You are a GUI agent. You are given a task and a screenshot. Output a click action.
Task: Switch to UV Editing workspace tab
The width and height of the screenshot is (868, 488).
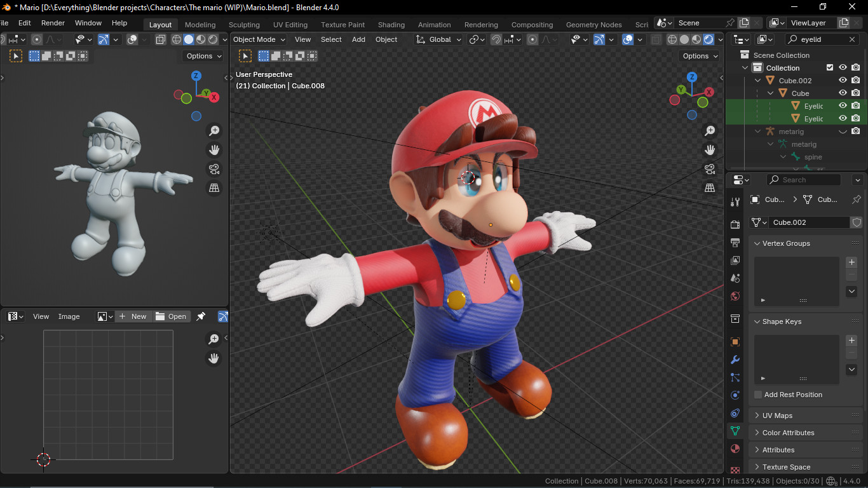(x=290, y=25)
